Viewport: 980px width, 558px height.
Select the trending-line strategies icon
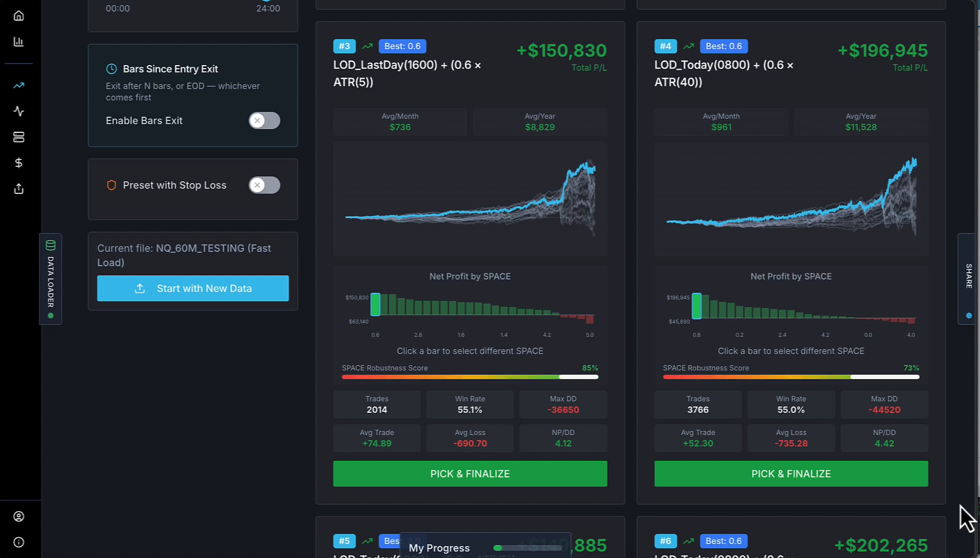[19, 85]
